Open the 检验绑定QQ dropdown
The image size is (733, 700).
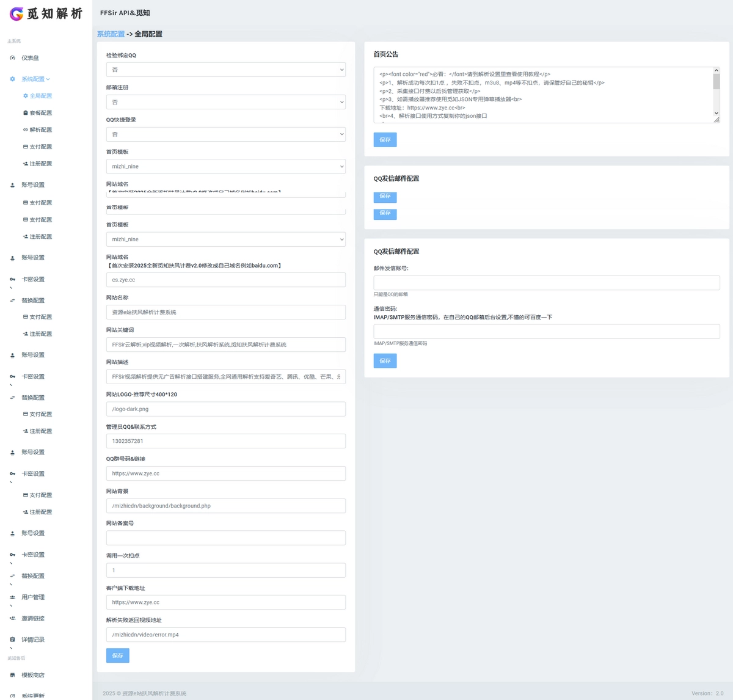pos(225,70)
